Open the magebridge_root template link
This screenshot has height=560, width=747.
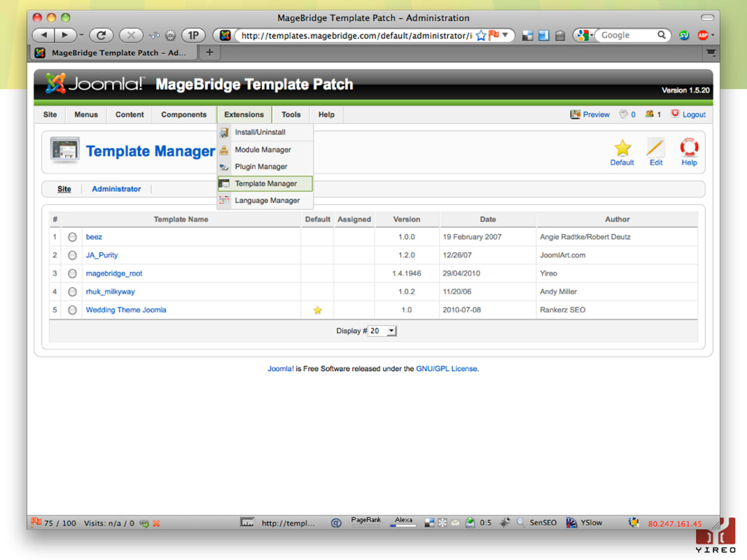[x=114, y=273]
